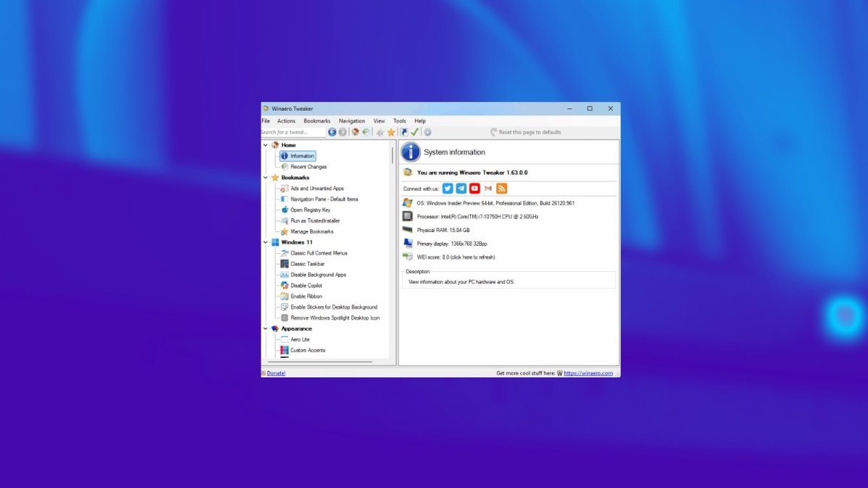
Task: Collapse the Bookmarks section
Action: pyautogui.click(x=265, y=177)
